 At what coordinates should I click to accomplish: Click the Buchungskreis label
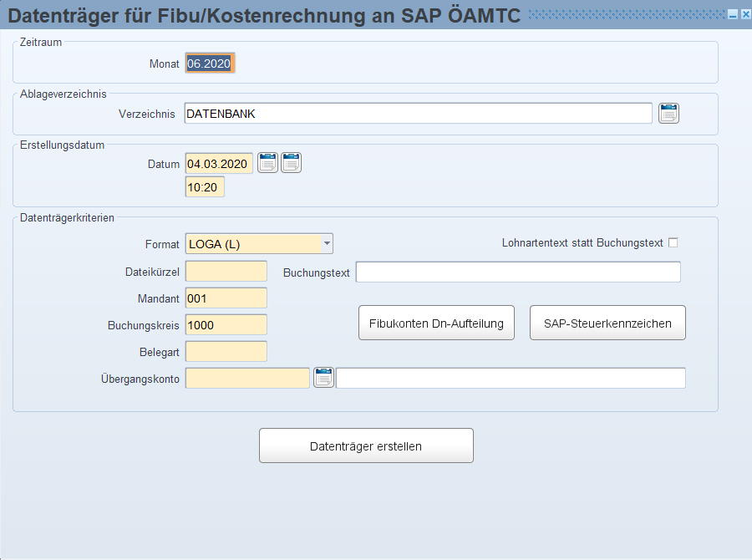[x=144, y=325]
